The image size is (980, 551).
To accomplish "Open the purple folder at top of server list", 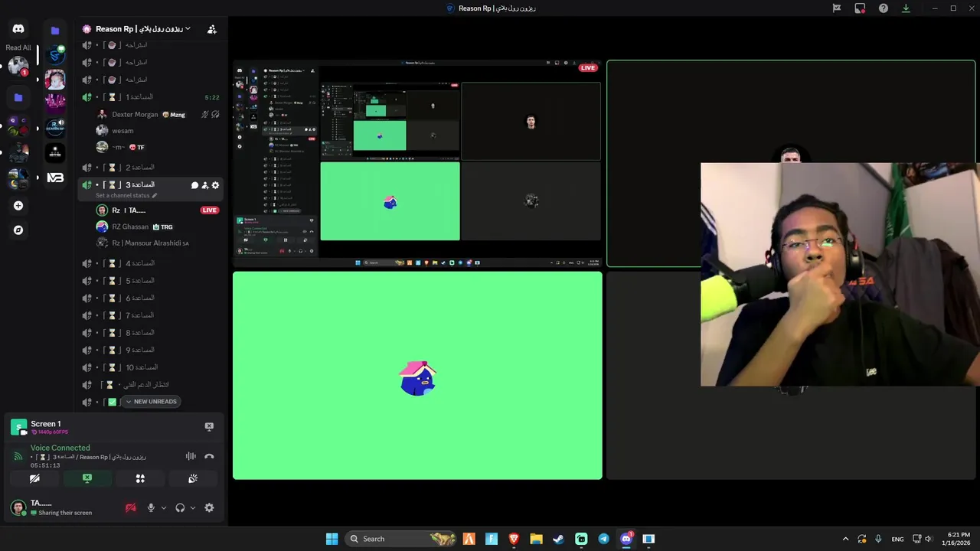I will (55, 31).
